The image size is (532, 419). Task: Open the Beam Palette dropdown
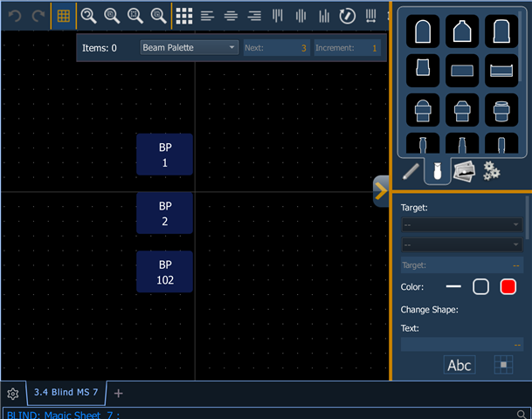[189, 48]
